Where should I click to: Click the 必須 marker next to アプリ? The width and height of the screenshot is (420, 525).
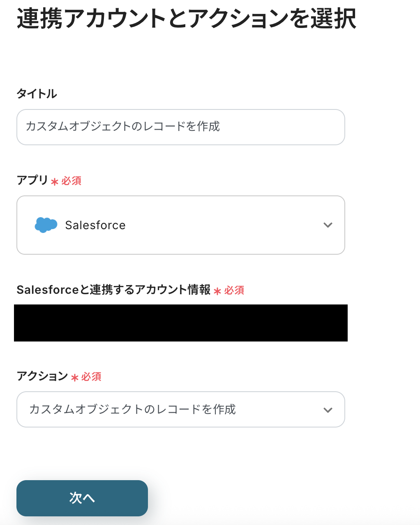72,181
